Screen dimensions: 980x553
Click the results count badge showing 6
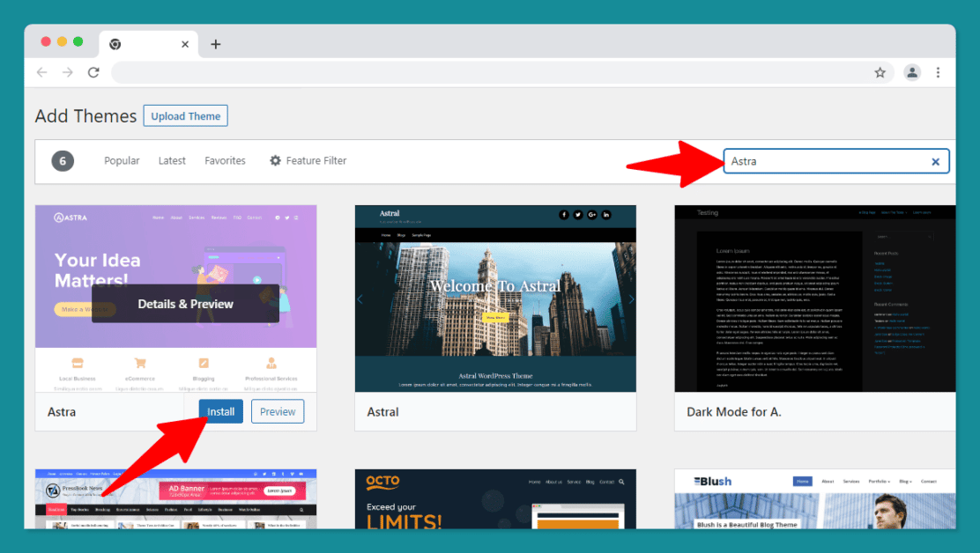(63, 161)
